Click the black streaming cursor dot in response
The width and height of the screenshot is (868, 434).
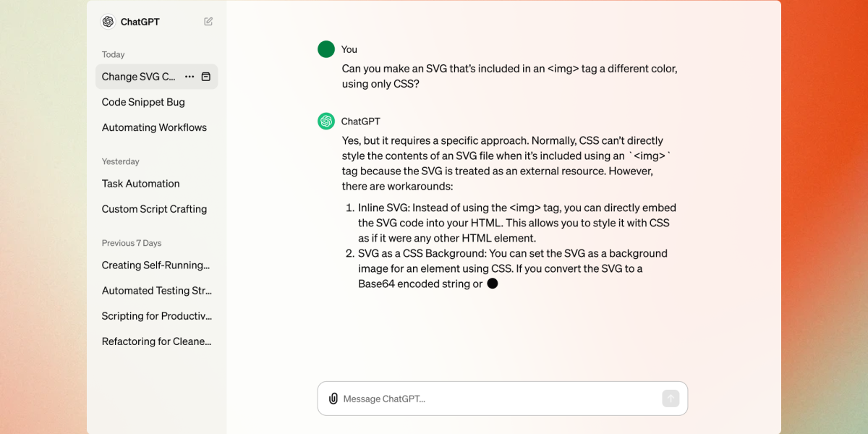(493, 284)
